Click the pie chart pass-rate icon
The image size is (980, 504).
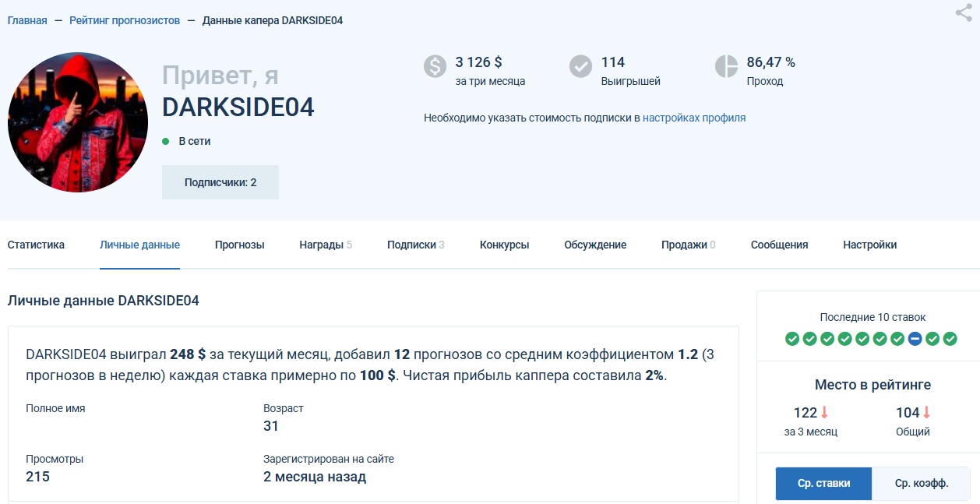coord(726,66)
